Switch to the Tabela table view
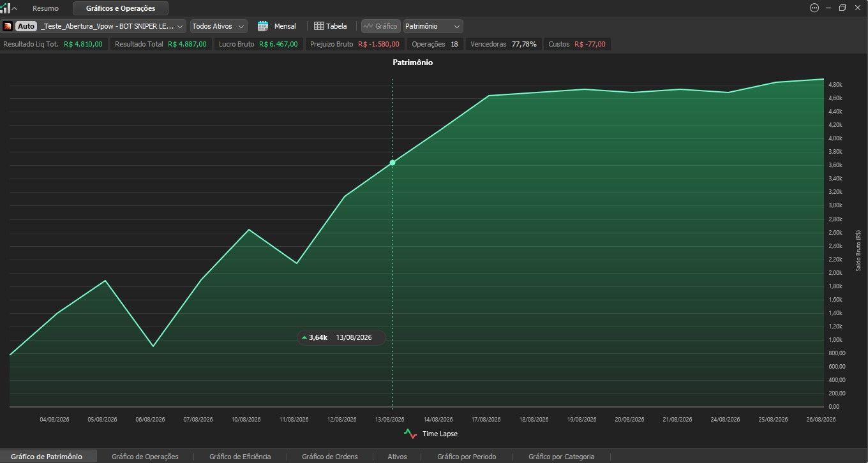868x463 pixels. pyautogui.click(x=331, y=26)
